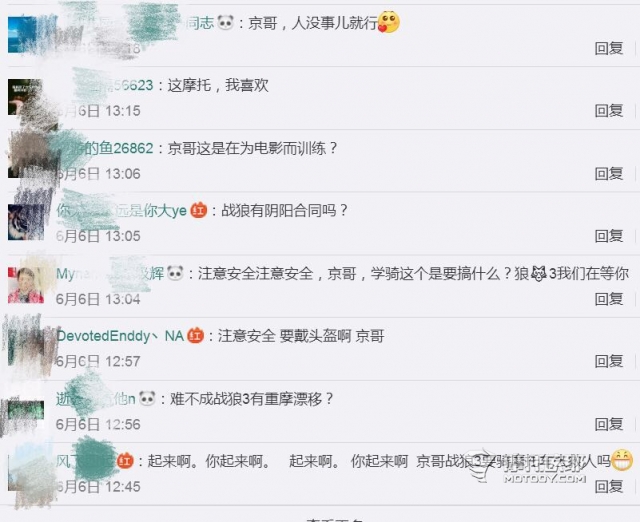This screenshot has height=522, width=640.
Task: Open the avatar of the 13:04 commenter
Action: 26,285
